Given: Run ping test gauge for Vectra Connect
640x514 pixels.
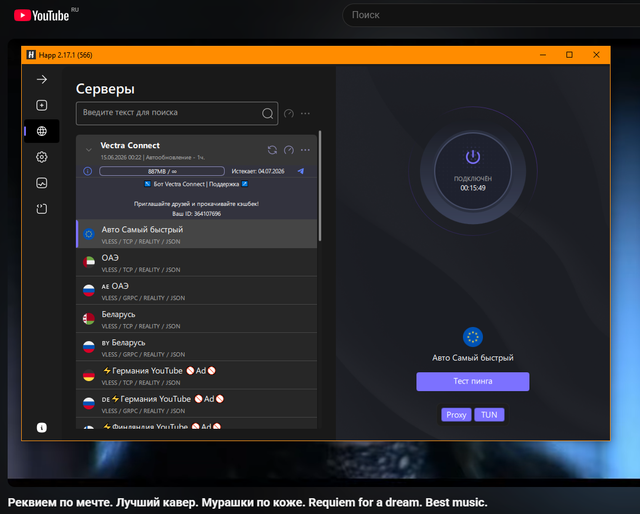Looking at the screenshot, I should [289, 150].
